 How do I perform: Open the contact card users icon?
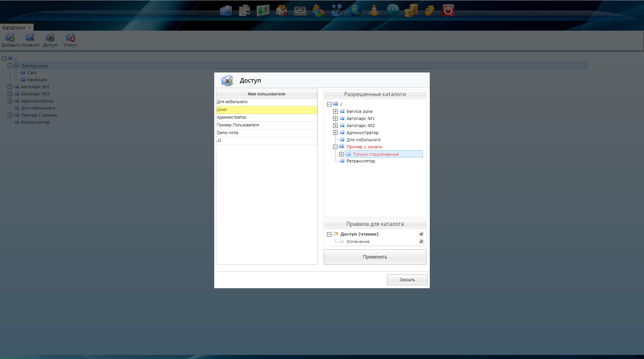(263, 10)
